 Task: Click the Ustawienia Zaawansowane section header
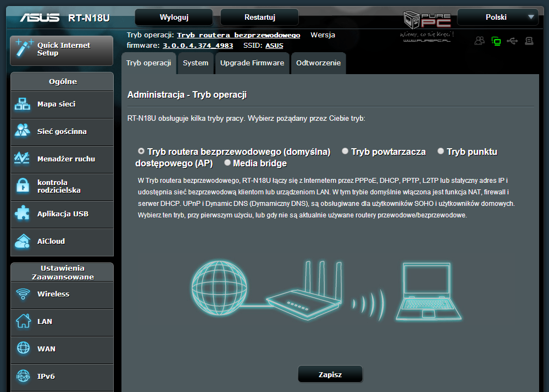tap(62, 272)
